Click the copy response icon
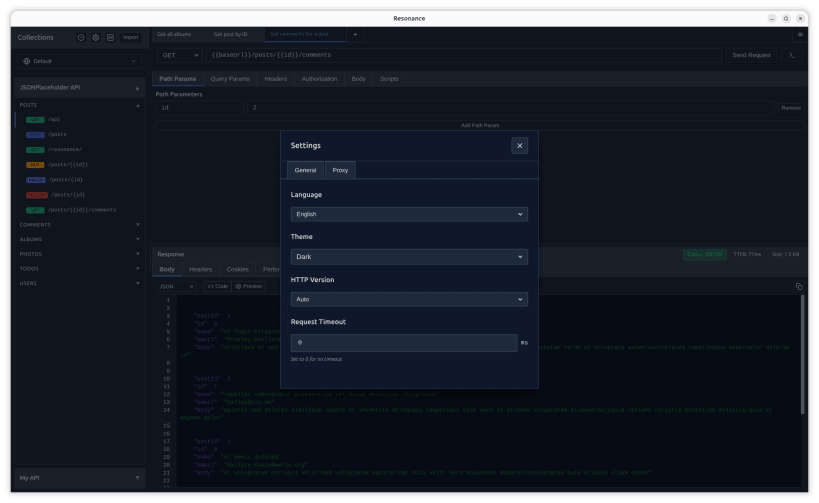Image resolution: width=819 pixels, height=503 pixels. [x=799, y=286]
